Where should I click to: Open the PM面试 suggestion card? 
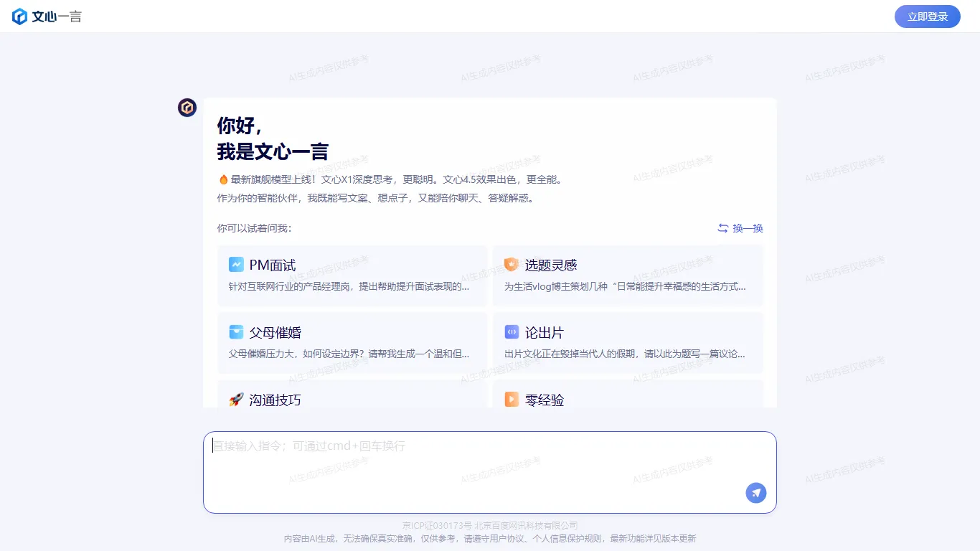352,275
